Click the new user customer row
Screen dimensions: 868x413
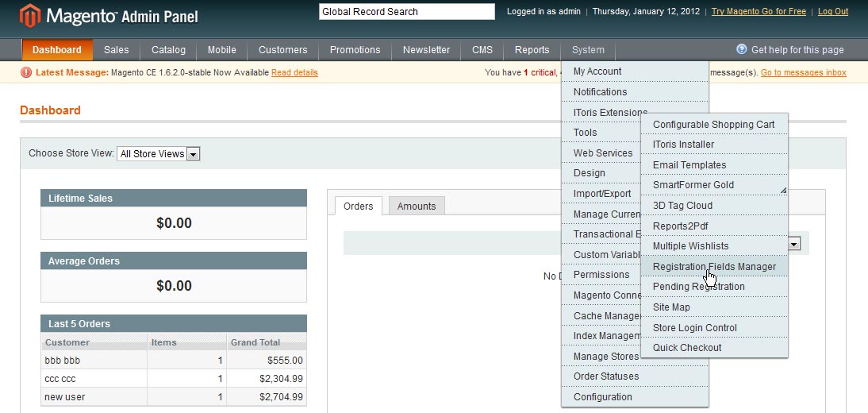(174, 397)
